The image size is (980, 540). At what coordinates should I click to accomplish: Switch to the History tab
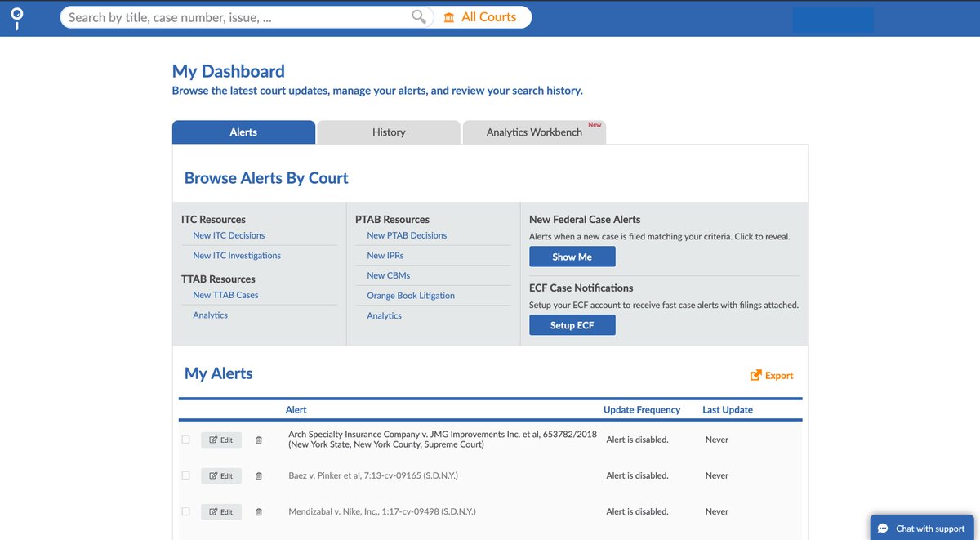389,132
